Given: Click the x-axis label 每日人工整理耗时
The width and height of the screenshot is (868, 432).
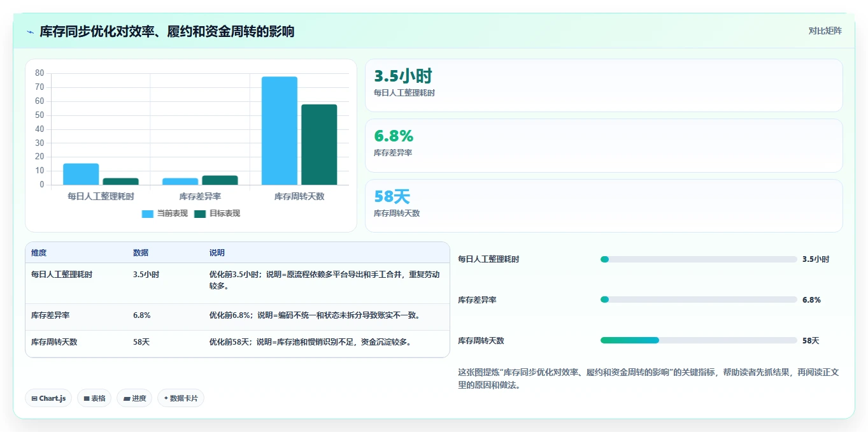Looking at the screenshot, I should (x=101, y=196).
